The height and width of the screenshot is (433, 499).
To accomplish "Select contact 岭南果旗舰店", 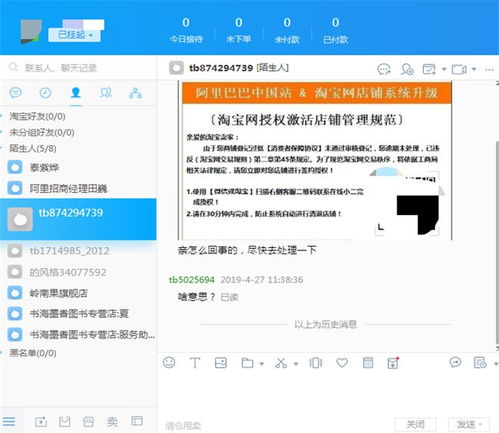I will pyautogui.click(x=78, y=293).
